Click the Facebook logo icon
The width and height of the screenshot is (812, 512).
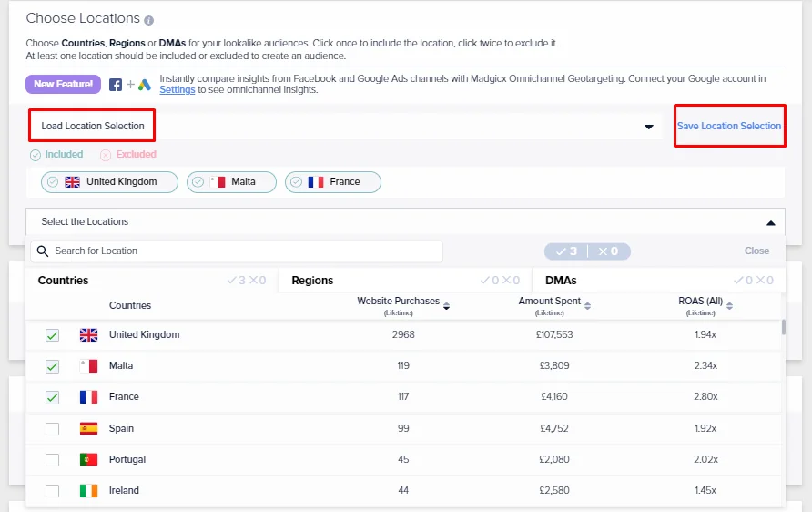[x=116, y=85]
